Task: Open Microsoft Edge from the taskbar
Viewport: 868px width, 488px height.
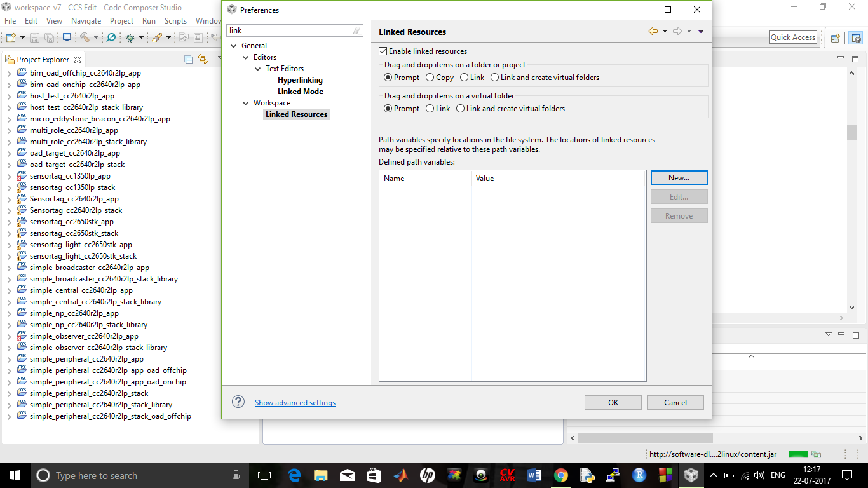Action: coord(294,475)
